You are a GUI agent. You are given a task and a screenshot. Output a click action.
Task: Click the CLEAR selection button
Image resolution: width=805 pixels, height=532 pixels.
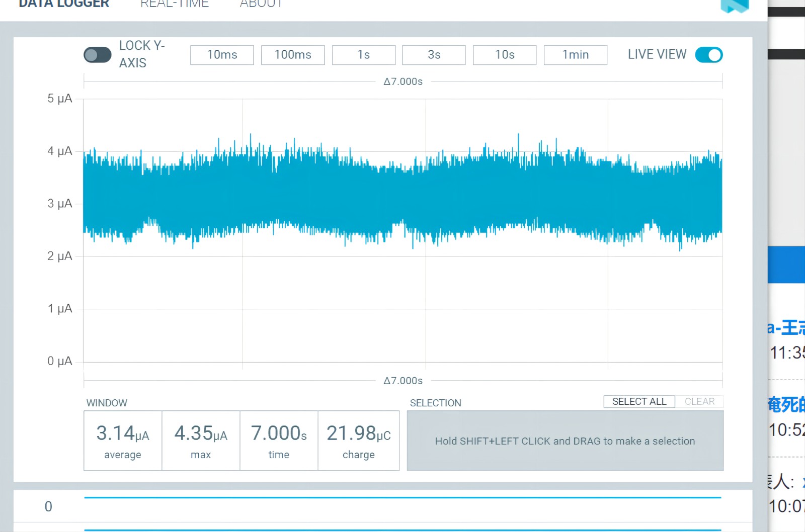[x=699, y=401]
